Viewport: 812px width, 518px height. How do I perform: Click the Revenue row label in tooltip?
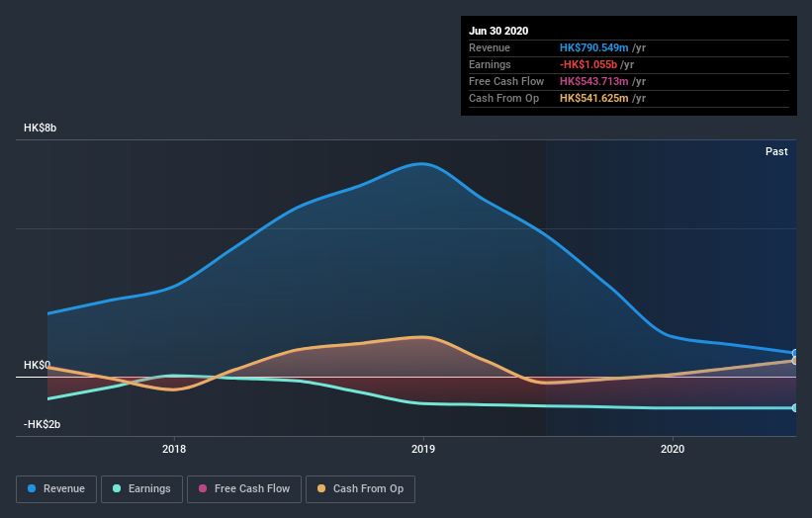coord(490,47)
